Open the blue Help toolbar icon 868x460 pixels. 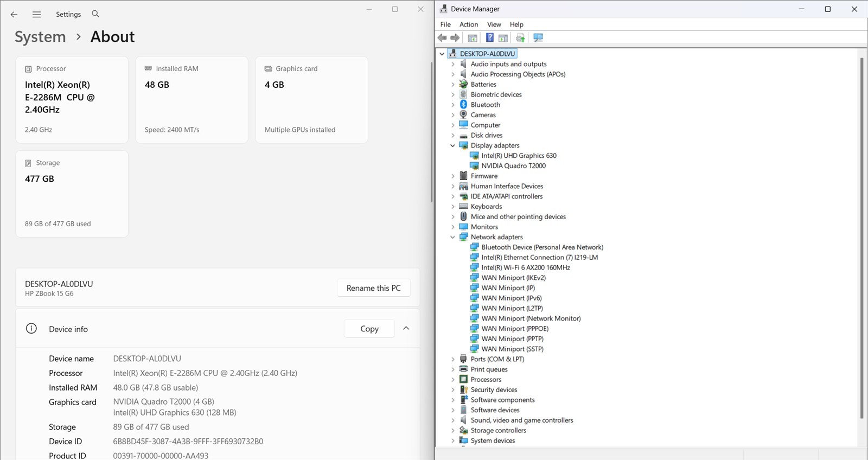point(489,37)
